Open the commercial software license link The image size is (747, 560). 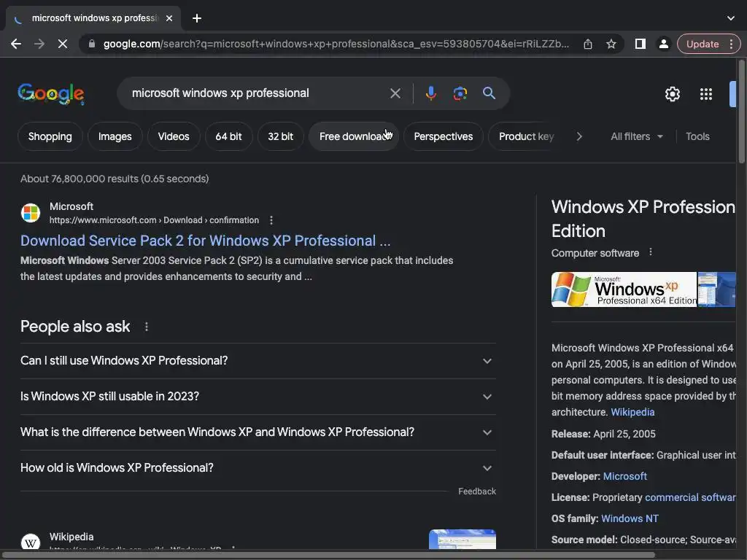(x=690, y=497)
